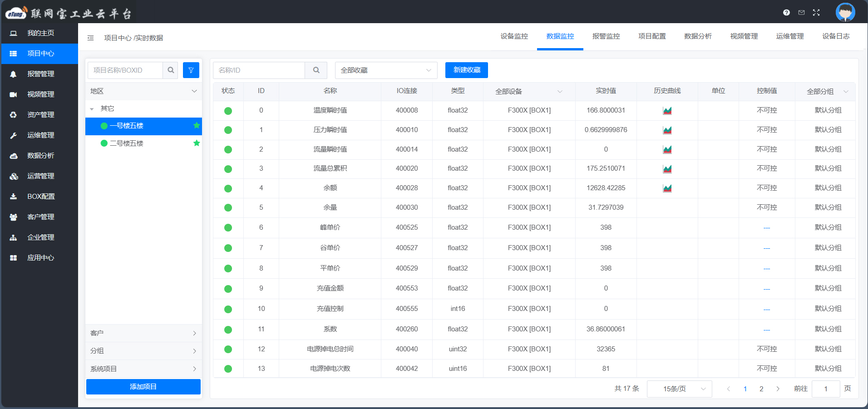
Task: Switch to 运维管理 top tab
Action: pos(790,36)
